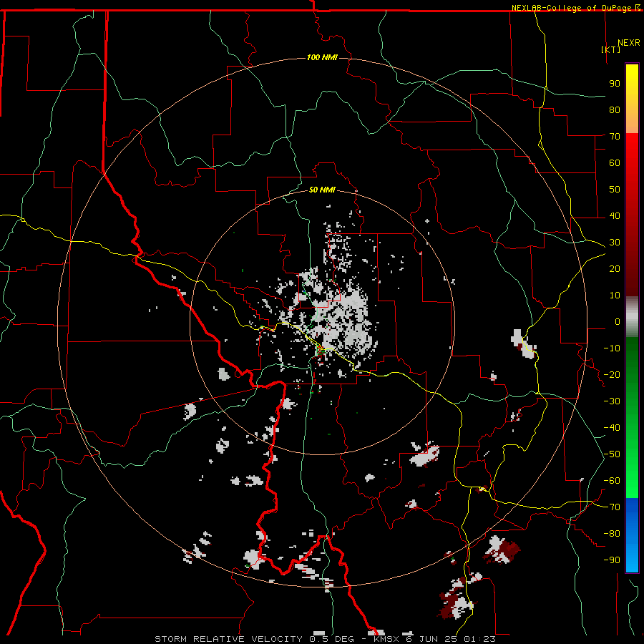
Task: Click the -90 value on velocity scale
Action: click(x=612, y=560)
